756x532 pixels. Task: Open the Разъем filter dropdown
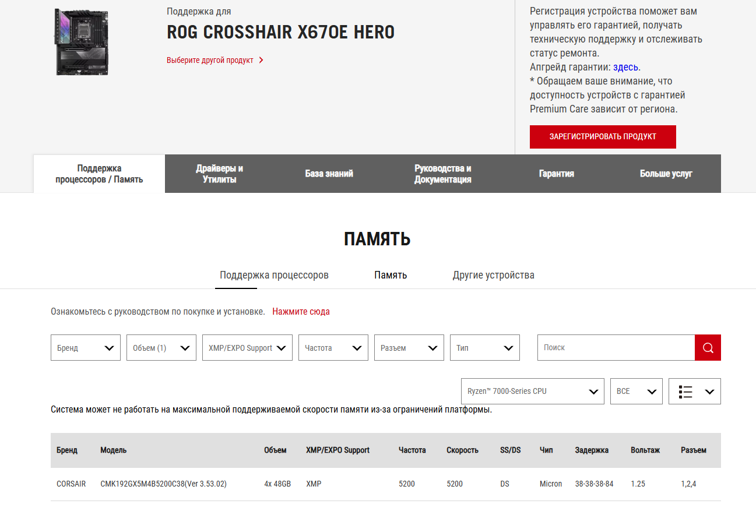click(409, 348)
